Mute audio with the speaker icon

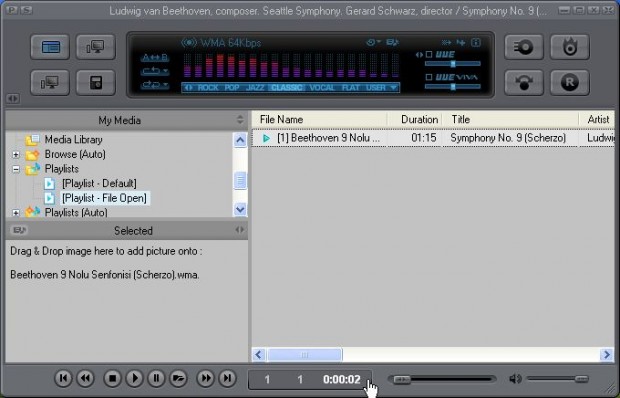[x=515, y=379]
